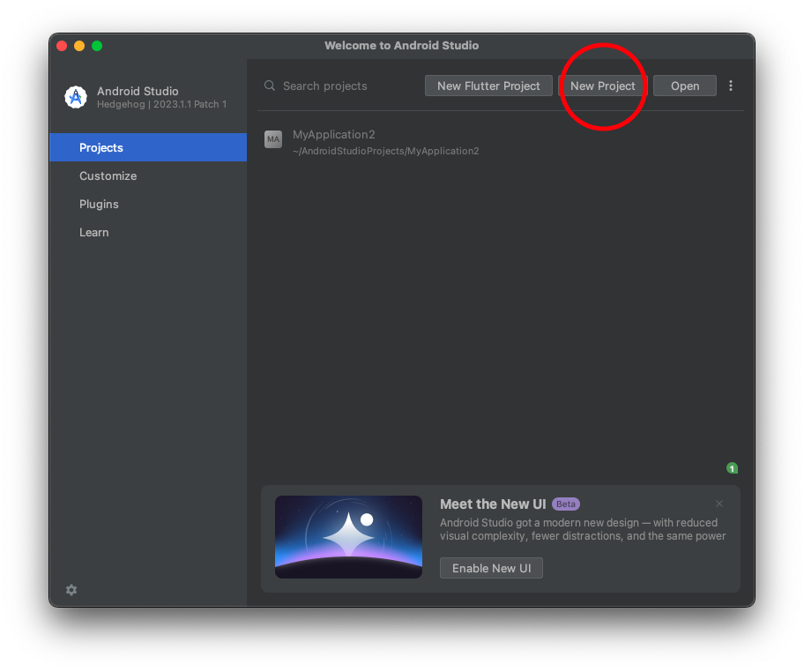Click the MA project avatar icon
The height and width of the screenshot is (672, 804).
pos(272,139)
